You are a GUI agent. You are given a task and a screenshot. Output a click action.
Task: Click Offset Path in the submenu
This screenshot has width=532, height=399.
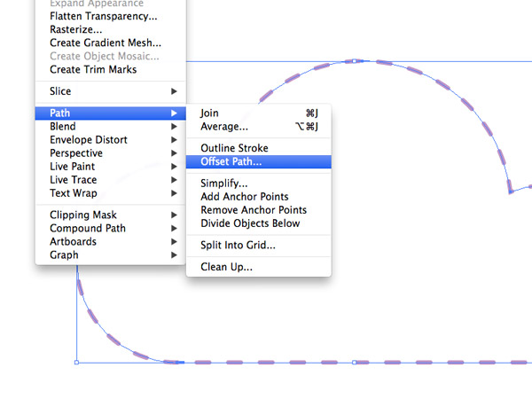259,162
